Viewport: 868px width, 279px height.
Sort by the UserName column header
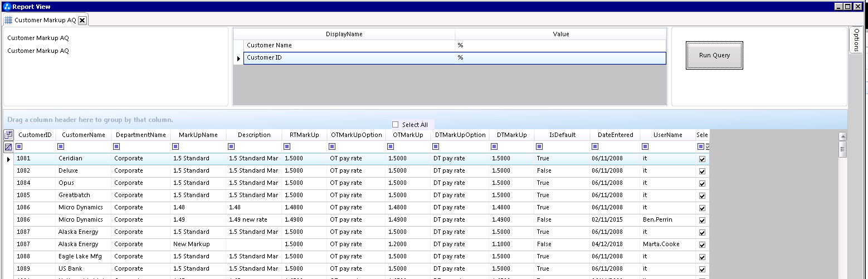click(x=667, y=135)
